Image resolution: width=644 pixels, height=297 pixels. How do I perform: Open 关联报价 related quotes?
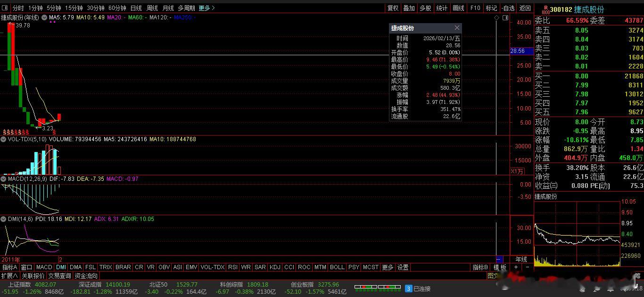(x=33, y=276)
